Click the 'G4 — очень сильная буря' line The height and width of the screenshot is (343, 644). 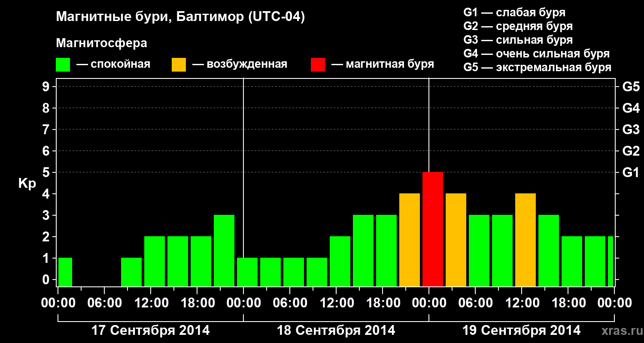(537, 54)
